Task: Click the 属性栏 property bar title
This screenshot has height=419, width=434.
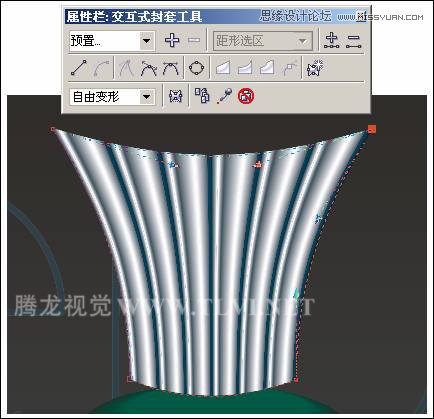Action: [134, 16]
